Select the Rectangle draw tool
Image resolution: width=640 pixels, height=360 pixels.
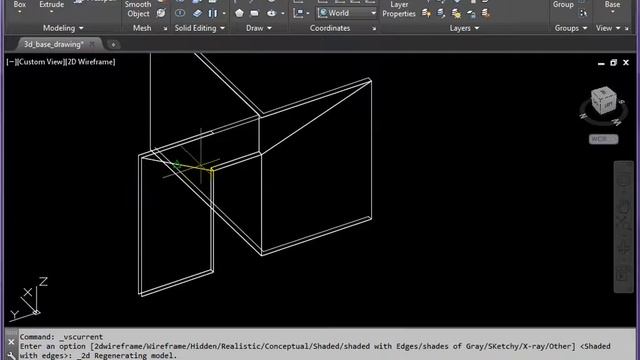(255, 13)
